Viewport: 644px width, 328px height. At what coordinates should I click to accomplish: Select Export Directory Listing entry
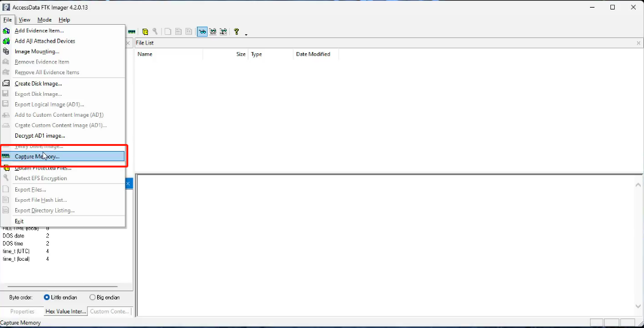[x=63, y=211]
